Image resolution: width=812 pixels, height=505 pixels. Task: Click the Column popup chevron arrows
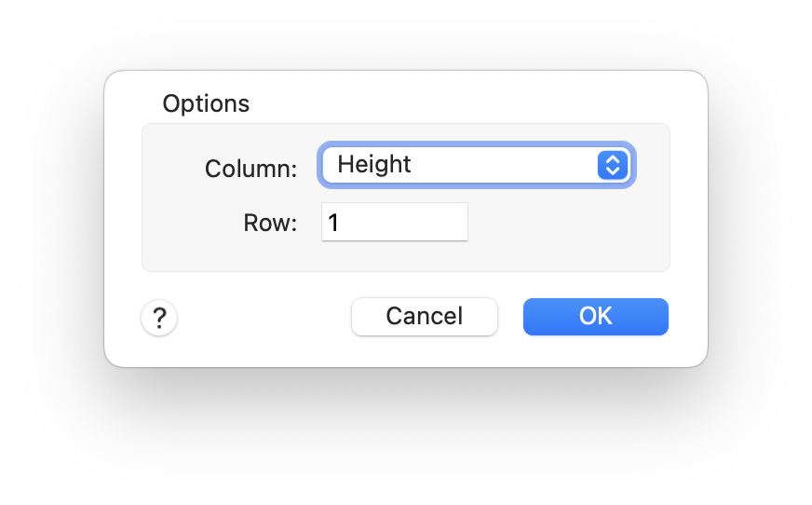612,166
